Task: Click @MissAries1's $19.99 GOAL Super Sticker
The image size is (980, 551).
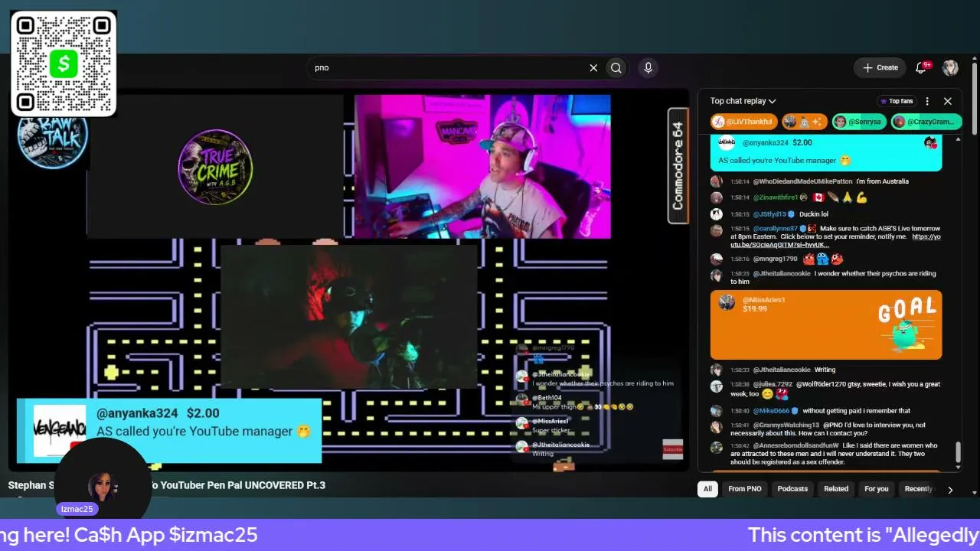Action: (x=826, y=324)
